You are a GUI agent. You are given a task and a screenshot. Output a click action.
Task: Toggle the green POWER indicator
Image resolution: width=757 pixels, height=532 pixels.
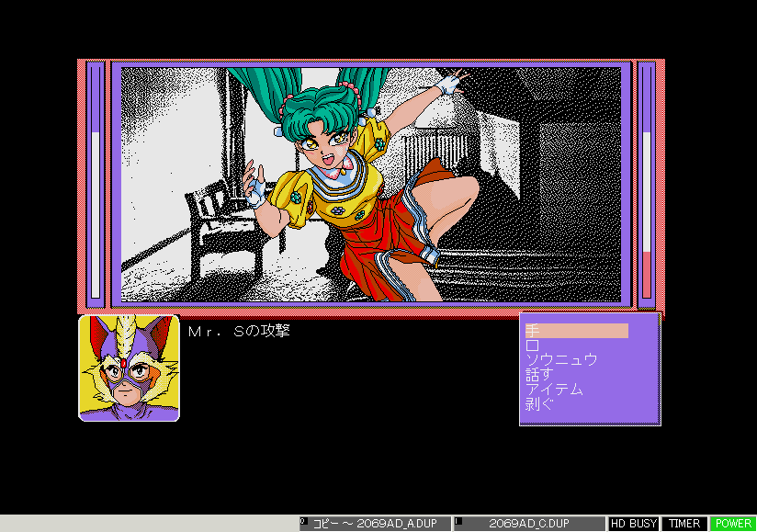pos(733,524)
